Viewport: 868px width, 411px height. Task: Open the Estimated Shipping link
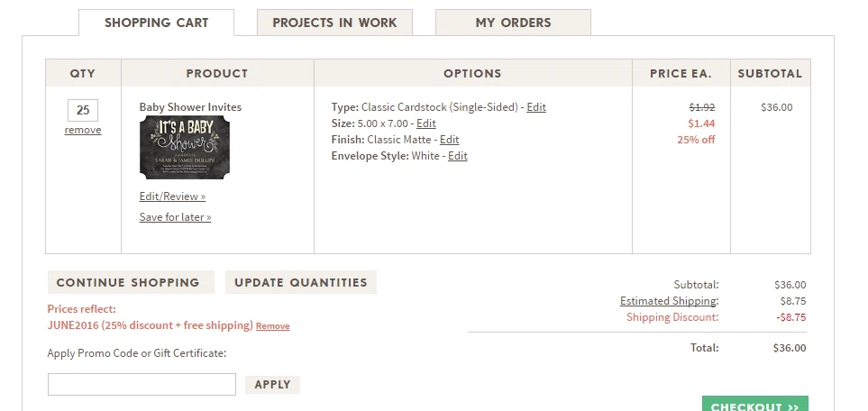668,301
